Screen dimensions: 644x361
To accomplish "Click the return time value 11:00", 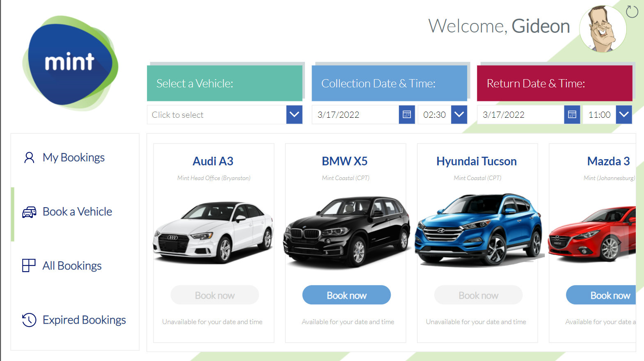I will (x=599, y=114).
